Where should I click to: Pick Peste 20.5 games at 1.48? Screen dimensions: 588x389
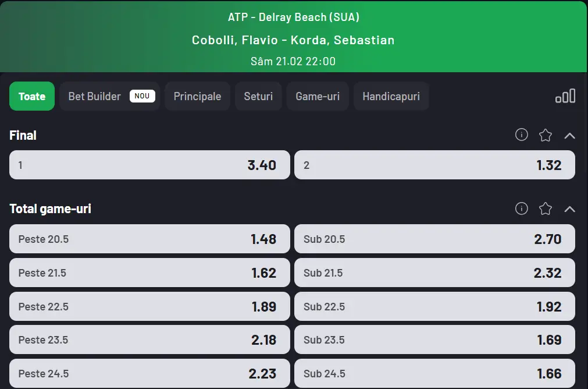tap(149, 239)
